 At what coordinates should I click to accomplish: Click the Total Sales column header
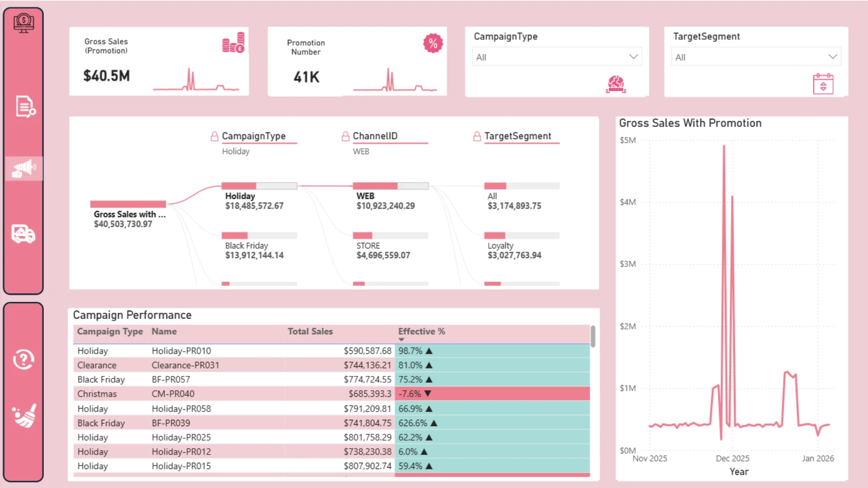click(310, 332)
